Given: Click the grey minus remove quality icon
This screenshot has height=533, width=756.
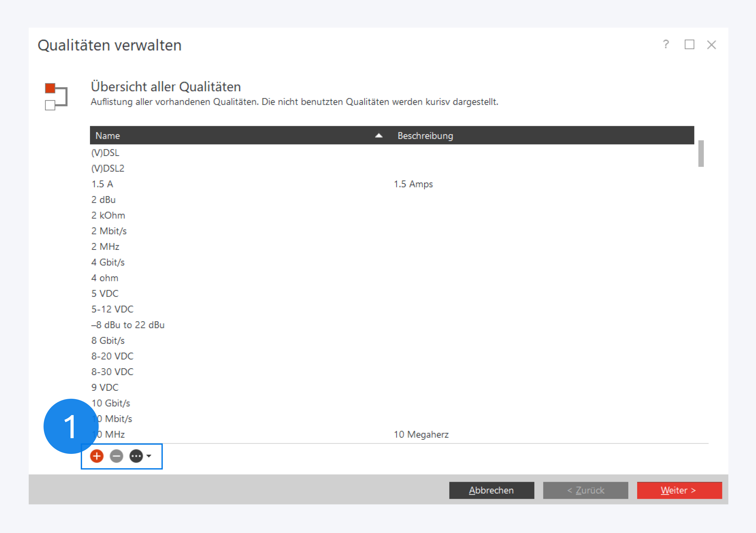Looking at the screenshot, I should coord(116,456).
